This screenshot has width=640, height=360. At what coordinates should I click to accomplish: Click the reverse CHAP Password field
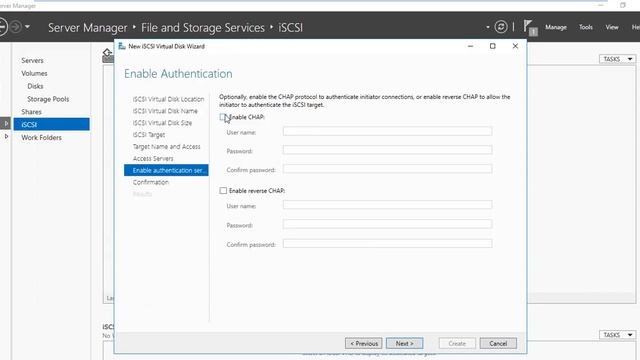[387, 224]
